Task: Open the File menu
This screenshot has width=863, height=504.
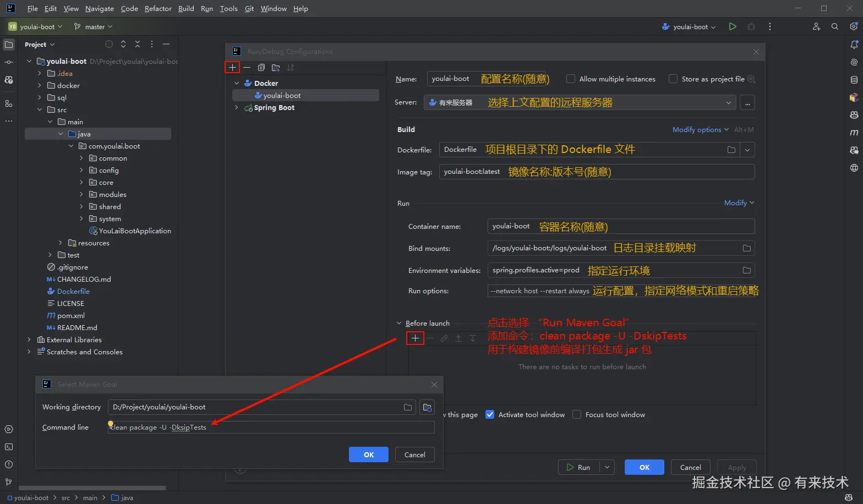Action: [x=32, y=9]
